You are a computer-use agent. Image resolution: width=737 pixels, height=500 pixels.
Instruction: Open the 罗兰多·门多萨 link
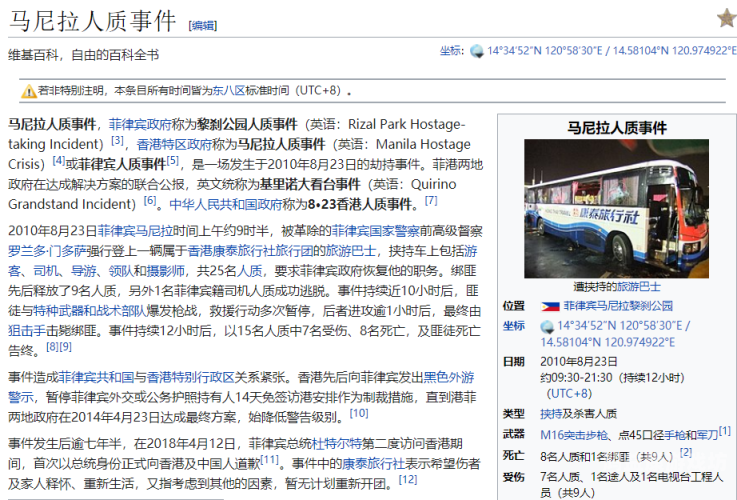(x=47, y=251)
